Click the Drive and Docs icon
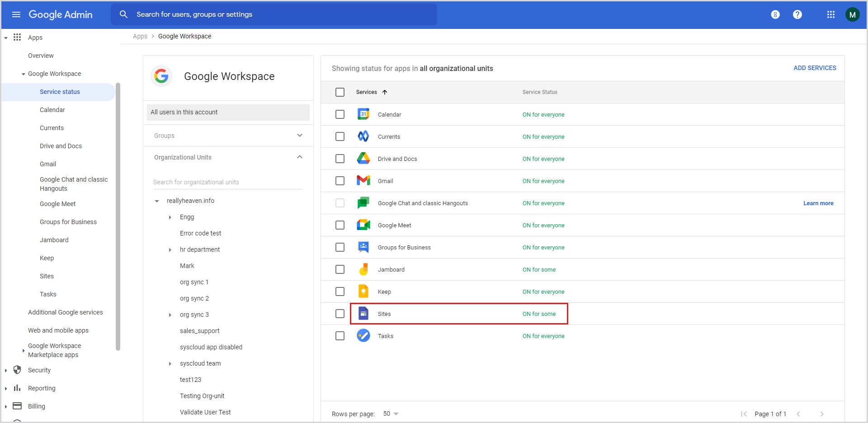Image resolution: width=868 pixels, height=423 pixels. tap(363, 159)
